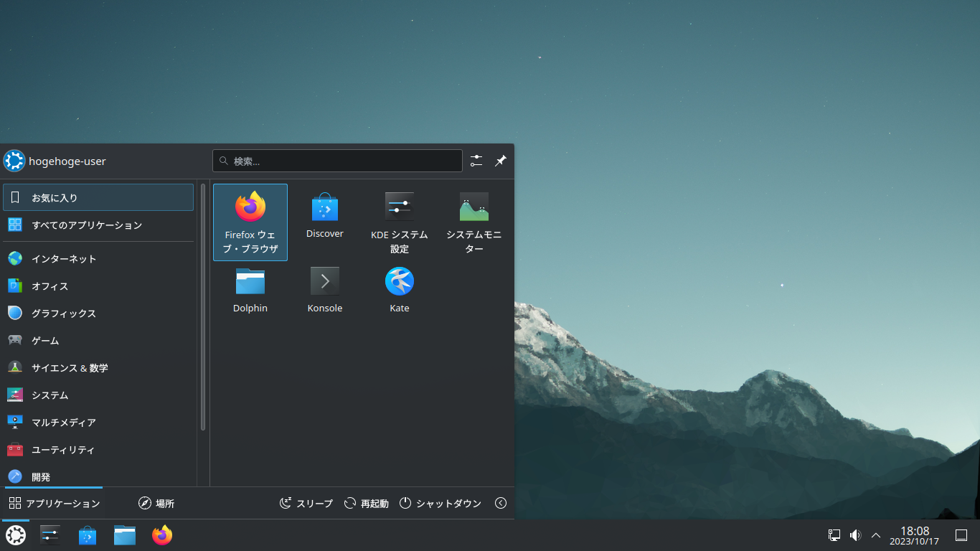
Task: Click the hogehoge-user name text
Action: click(67, 161)
